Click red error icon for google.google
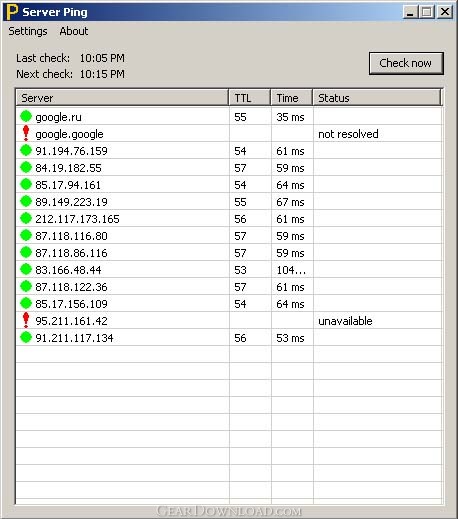 (26, 133)
